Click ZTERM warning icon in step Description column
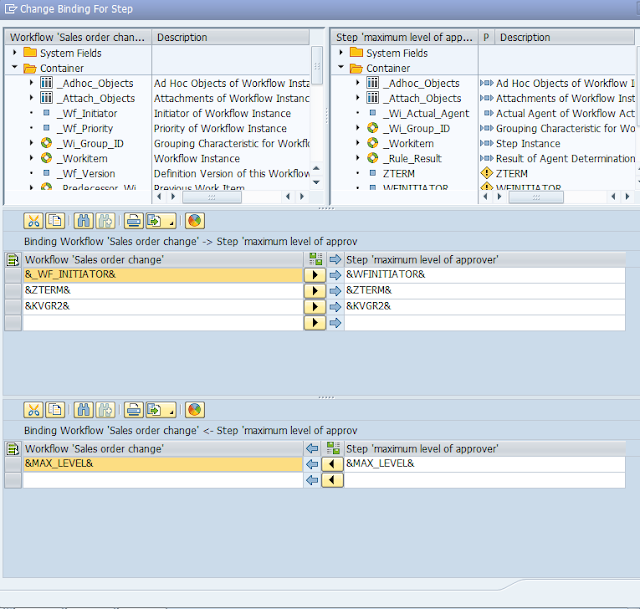The width and height of the screenshot is (640, 609). click(x=487, y=173)
